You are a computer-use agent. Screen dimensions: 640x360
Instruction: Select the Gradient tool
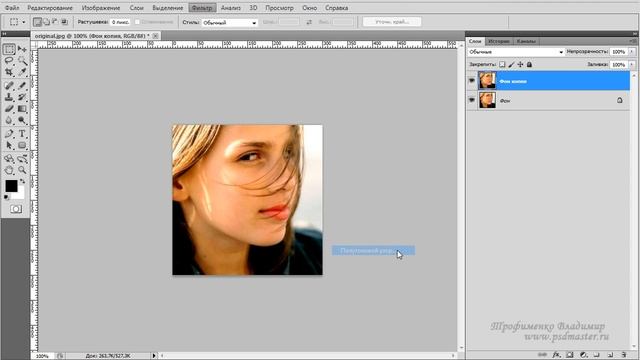22,109
